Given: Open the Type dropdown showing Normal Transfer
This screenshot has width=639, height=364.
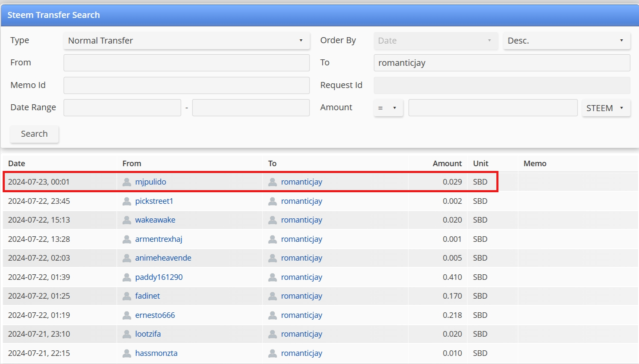Looking at the screenshot, I should pos(186,41).
